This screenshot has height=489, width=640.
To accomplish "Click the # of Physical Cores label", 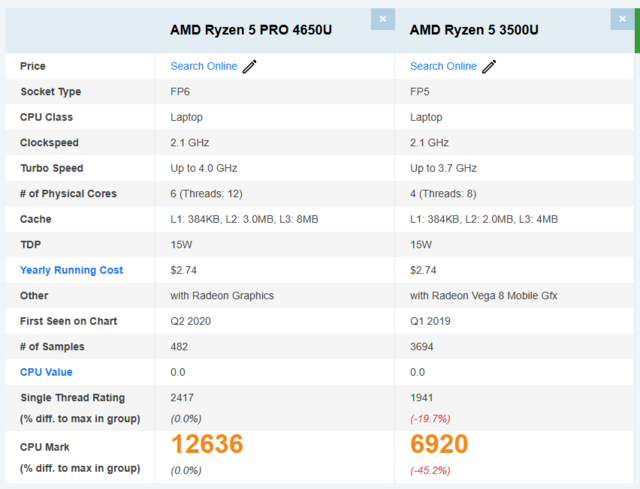I will 68,193.
